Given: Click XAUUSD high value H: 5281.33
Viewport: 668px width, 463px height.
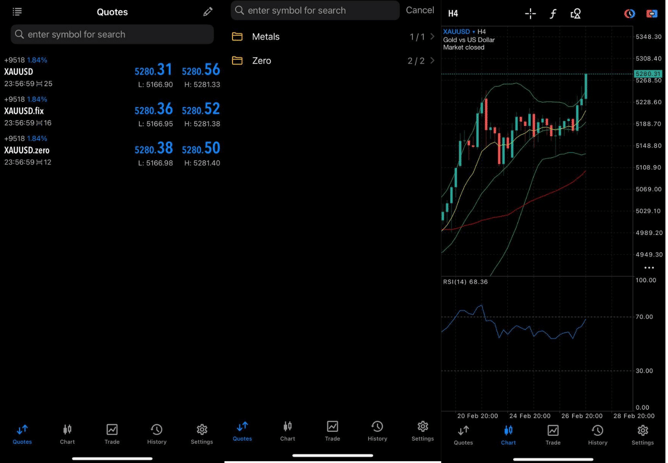Looking at the screenshot, I should click(202, 85).
